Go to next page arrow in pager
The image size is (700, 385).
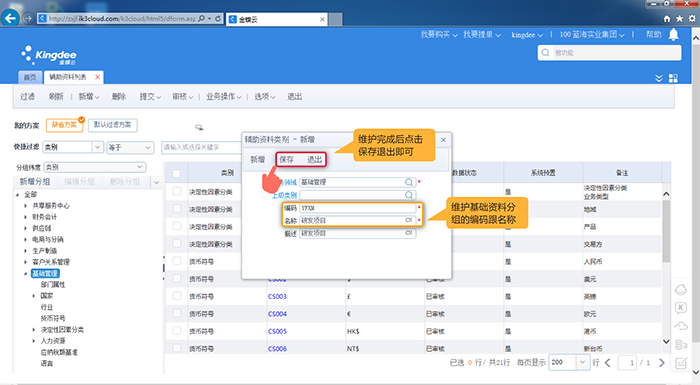tap(662, 363)
